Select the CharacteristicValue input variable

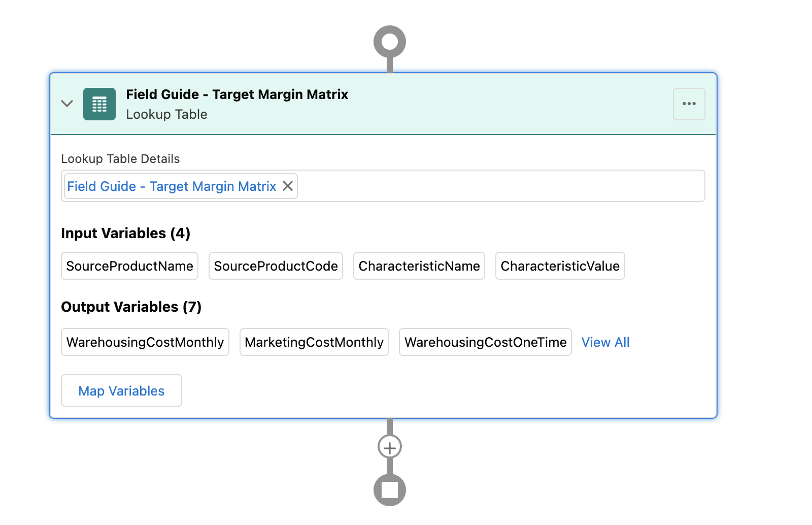560,266
